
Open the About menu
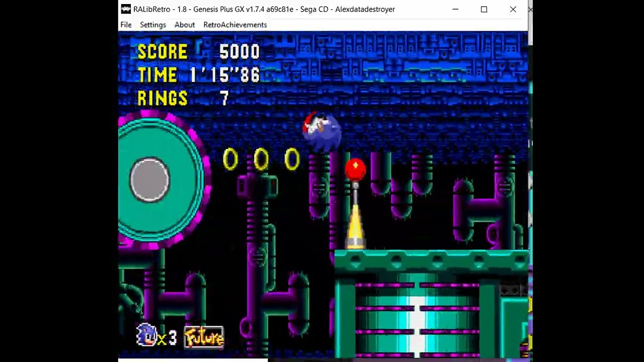185,25
